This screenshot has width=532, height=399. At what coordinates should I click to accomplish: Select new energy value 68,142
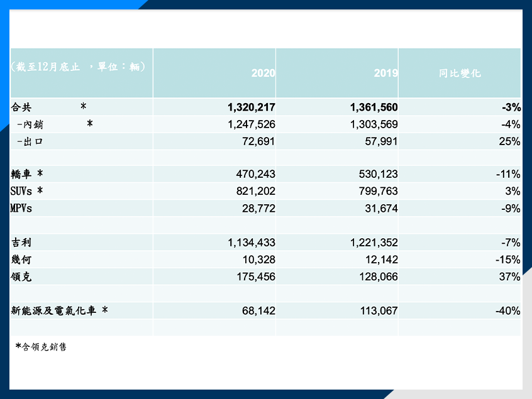pyautogui.click(x=258, y=311)
